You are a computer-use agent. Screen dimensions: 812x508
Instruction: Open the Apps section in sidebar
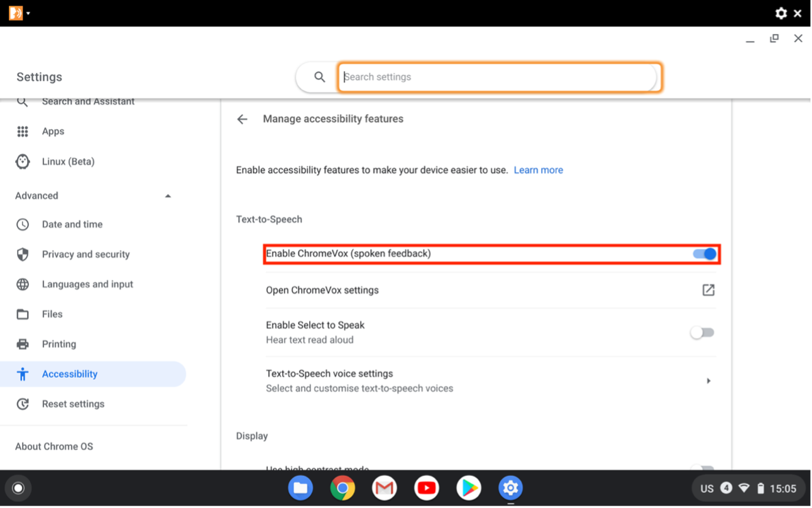click(x=53, y=131)
